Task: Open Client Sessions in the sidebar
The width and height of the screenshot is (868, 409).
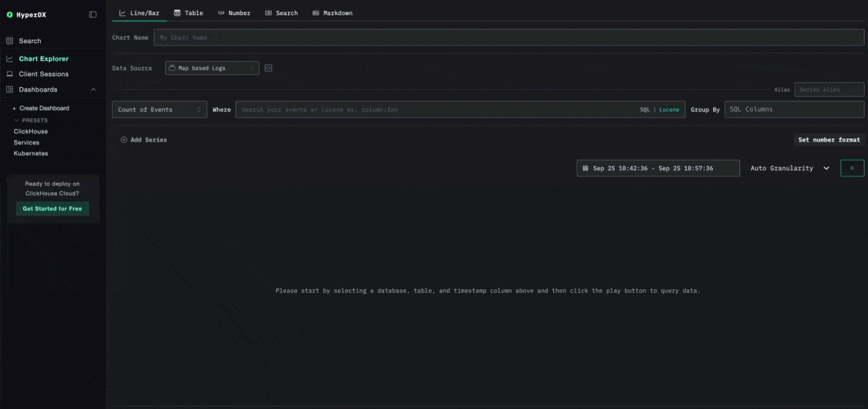Action: tap(43, 74)
